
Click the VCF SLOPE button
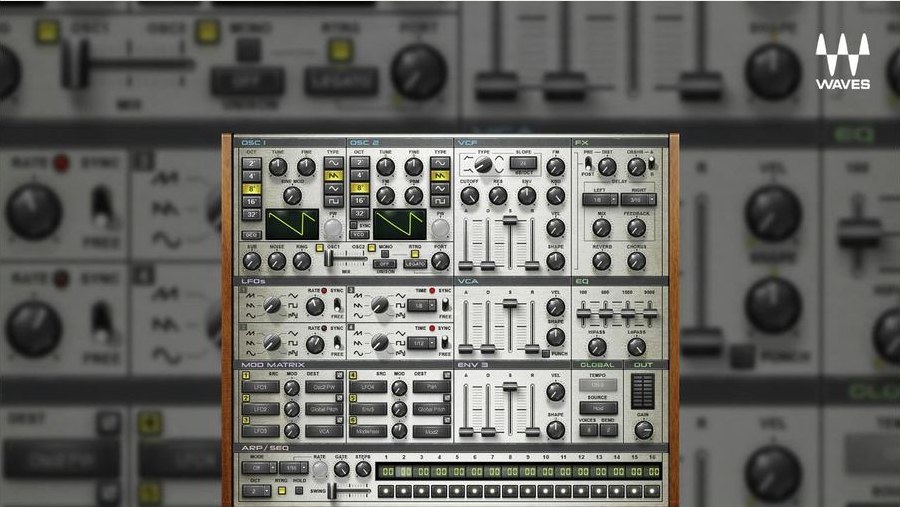(x=523, y=163)
